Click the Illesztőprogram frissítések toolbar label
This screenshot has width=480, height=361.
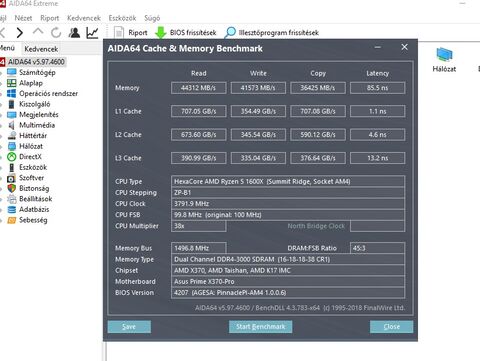pyautogui.click(x=279, y=33)
